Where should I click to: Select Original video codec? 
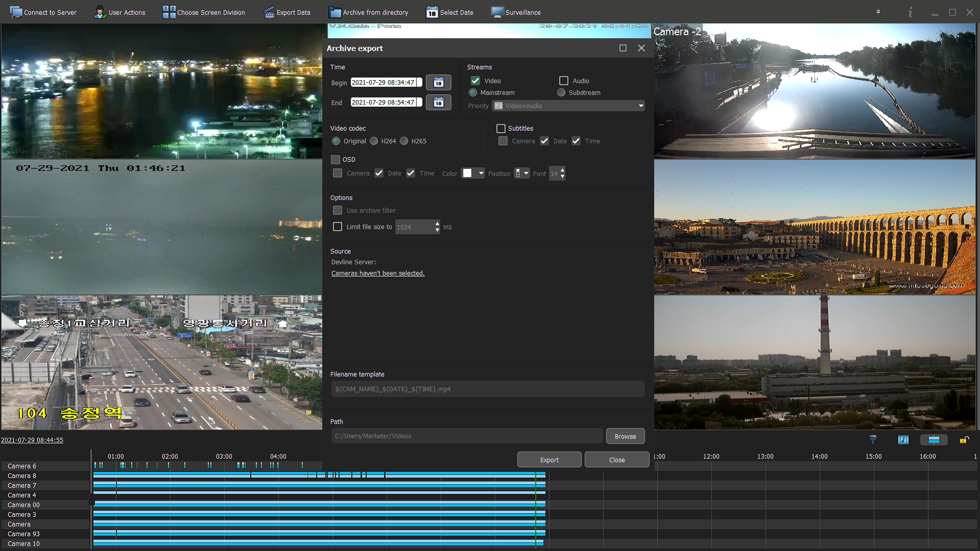click(336, 141)
